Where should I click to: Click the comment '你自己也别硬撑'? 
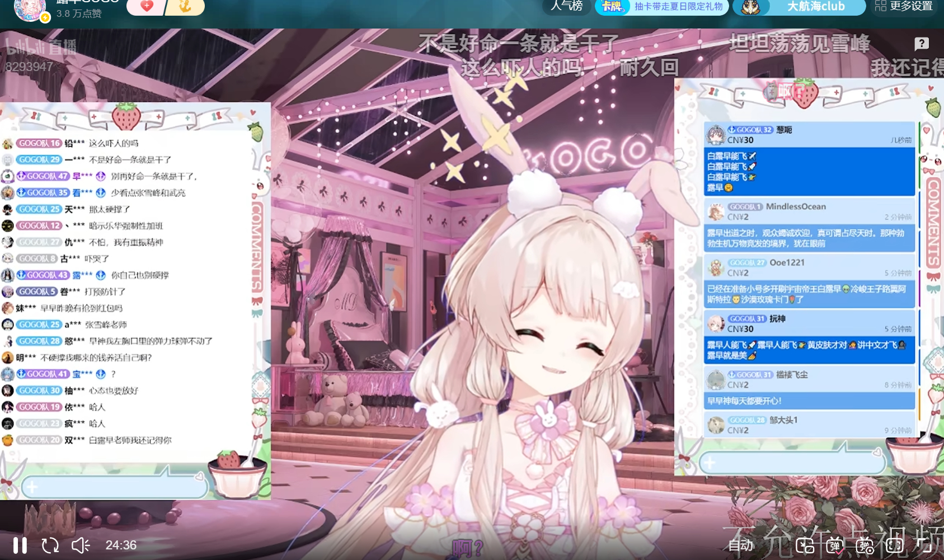(140, 275)
